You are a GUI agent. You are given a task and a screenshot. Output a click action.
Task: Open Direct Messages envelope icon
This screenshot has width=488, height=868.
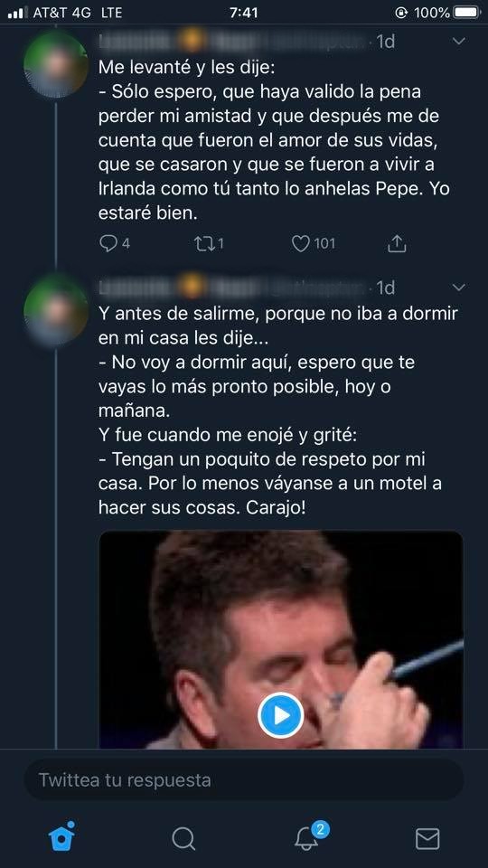[427, 839]
